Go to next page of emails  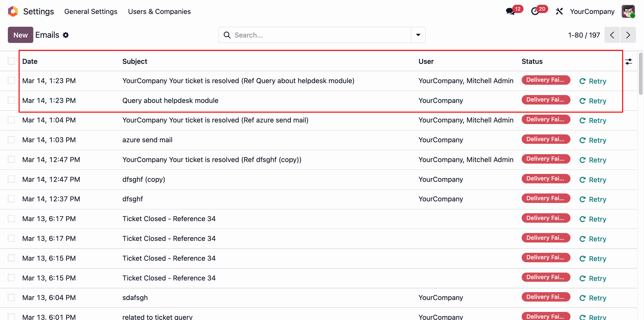[628, 35]
